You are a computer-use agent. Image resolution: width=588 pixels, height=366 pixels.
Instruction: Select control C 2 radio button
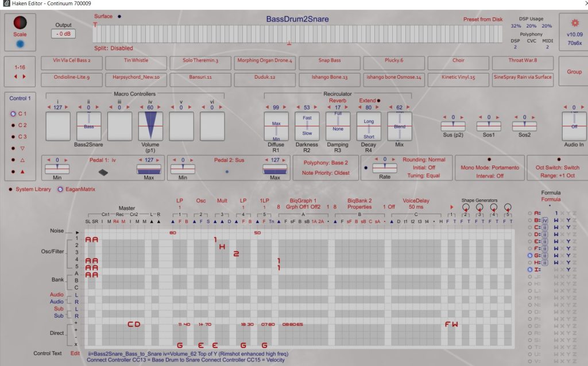click(x=13, y=125)
